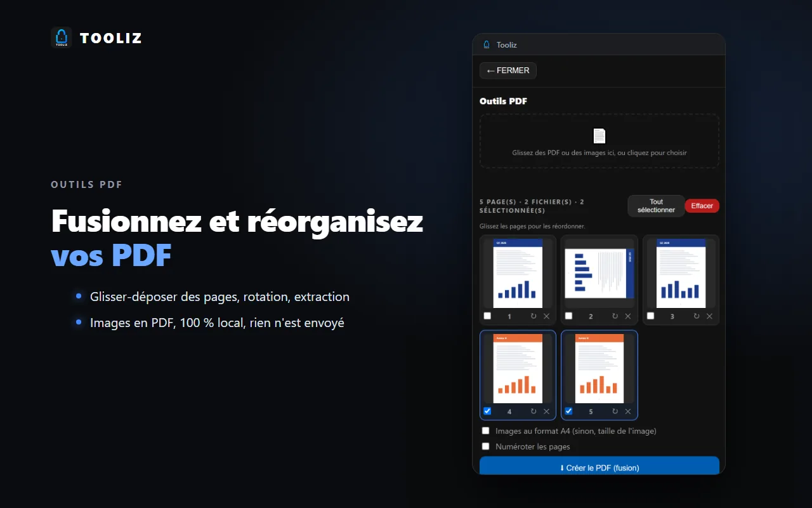This screenshot has height=508, width=812.
Task: Select the page 3 thumbnail
Action: [x=681, y=273]
